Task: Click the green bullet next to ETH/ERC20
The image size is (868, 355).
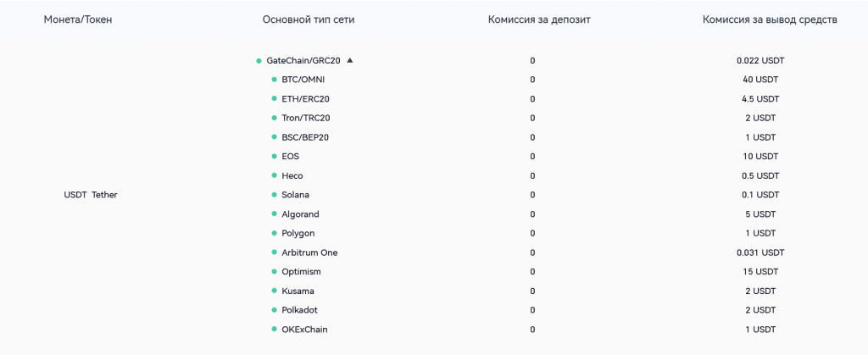Action: point(274,99)
